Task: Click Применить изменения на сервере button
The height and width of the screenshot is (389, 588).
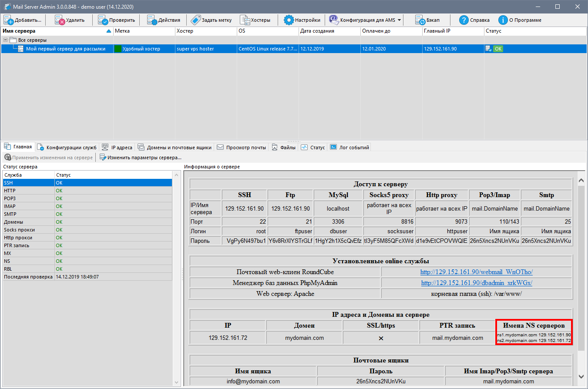Action: pos(48,158)
